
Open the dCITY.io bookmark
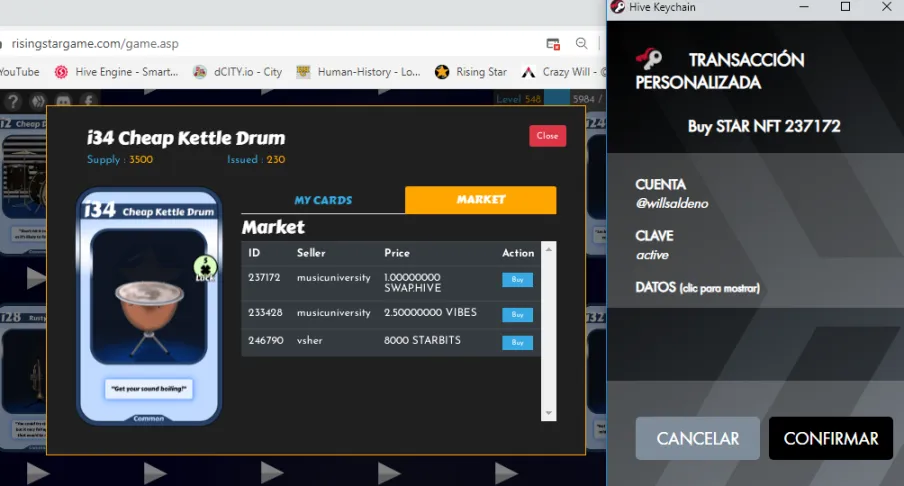[238, 72]
